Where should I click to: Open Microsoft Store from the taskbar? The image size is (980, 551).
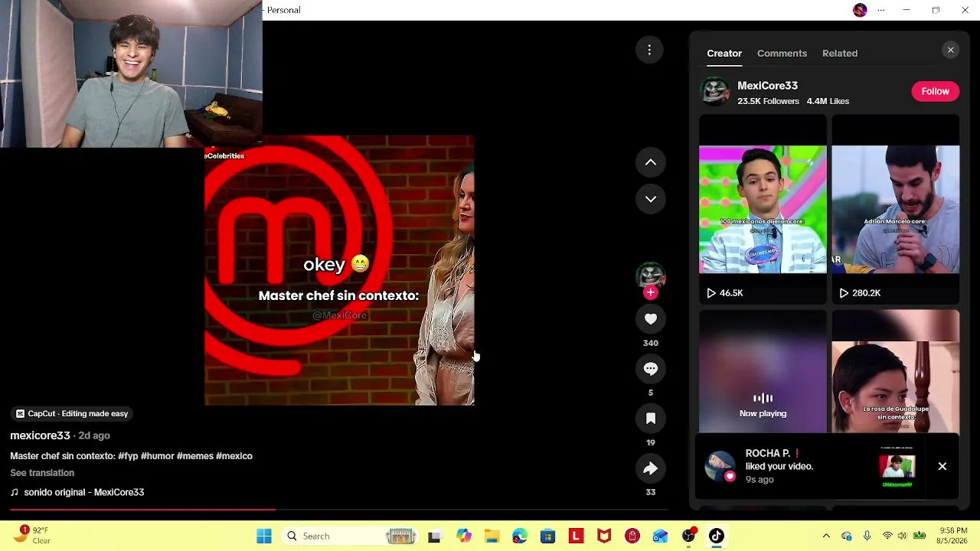(x=547, y=536)
